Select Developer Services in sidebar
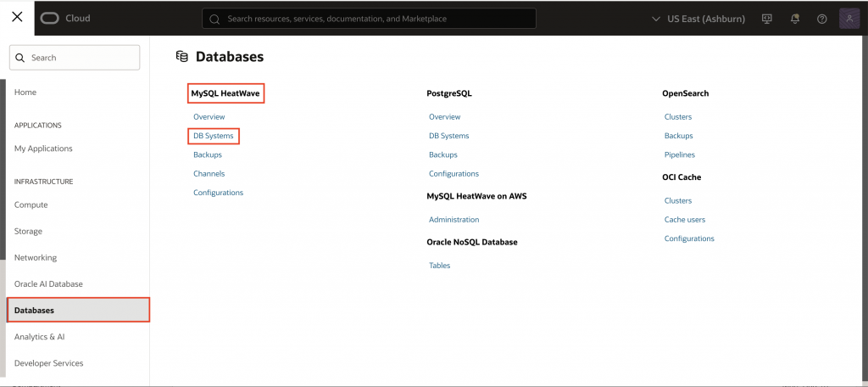Viewport: 868px width, 387px height. point(48,363)
